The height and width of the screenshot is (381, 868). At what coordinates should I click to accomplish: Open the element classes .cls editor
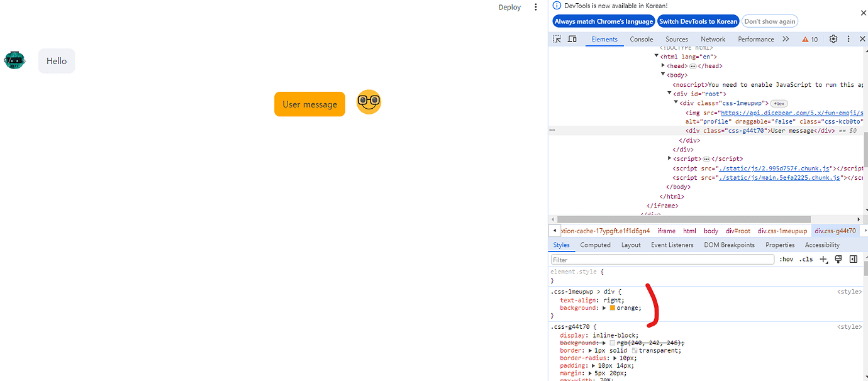click(806, 258)
